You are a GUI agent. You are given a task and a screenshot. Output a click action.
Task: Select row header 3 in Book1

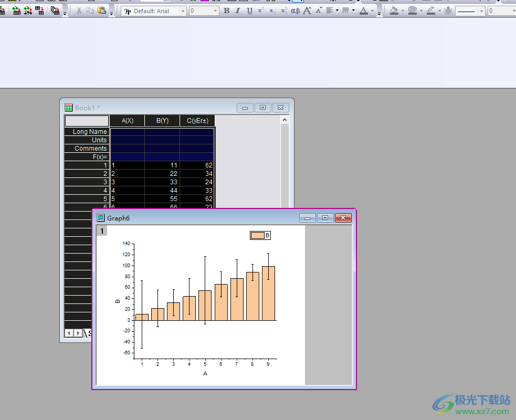click(87, 182)
